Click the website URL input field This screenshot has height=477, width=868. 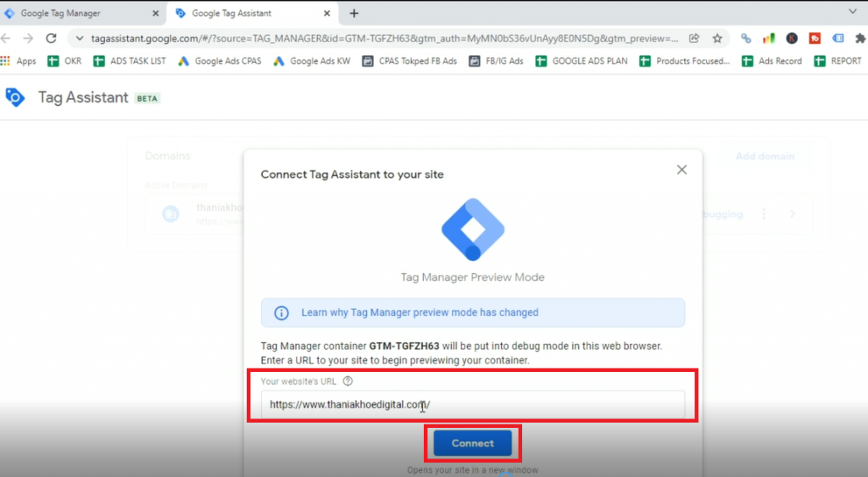pos(472,405)
